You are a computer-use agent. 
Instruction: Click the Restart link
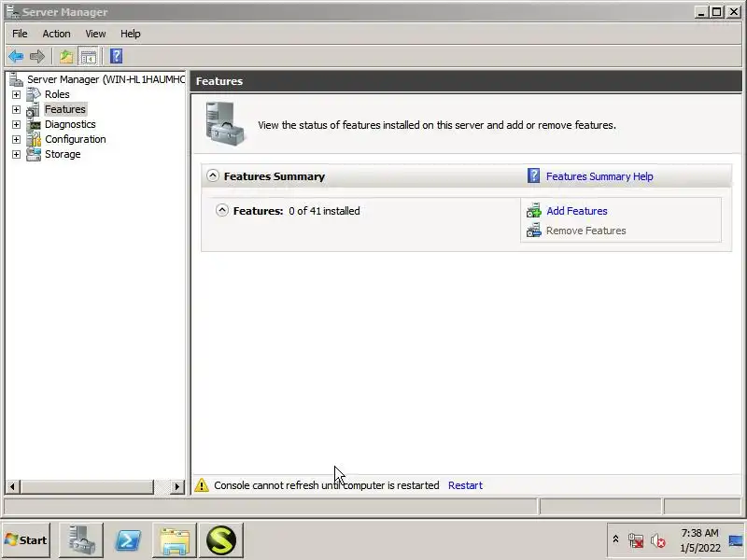pyautogui.click(x=465, y=485)
